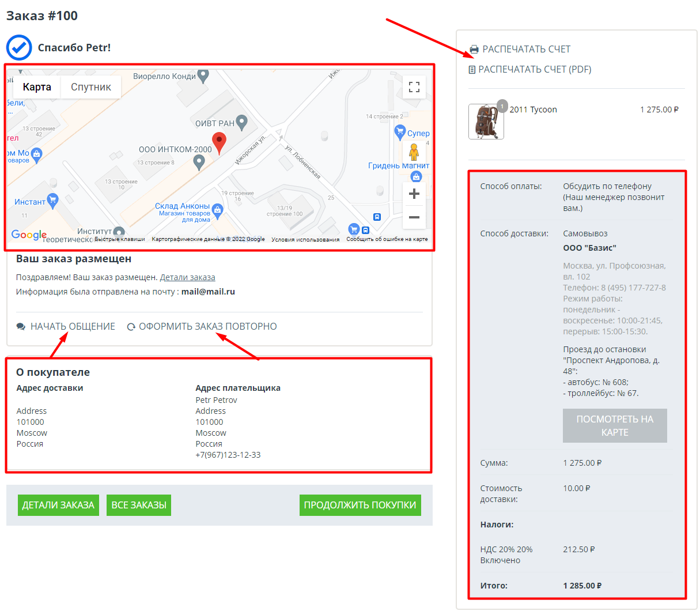Click the red location pin on map
Image resolution: width=700 pixels, height=611 pixels.
click(219, 142)
